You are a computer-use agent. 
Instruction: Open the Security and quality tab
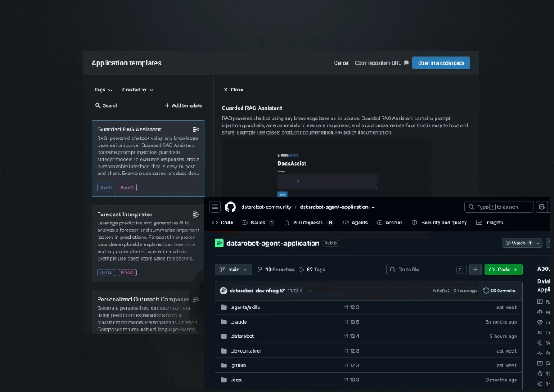point(439,223)
